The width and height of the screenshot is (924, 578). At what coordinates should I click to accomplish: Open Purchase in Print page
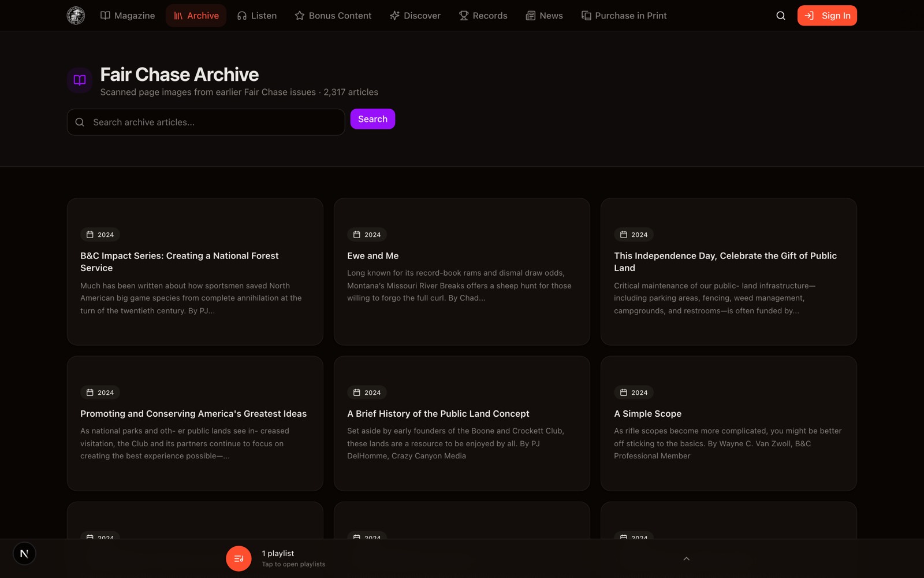pos(624,16)
